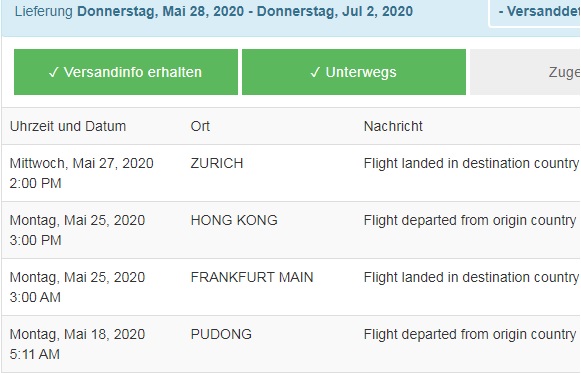581x373 pixels.
Task: Select the Frankfurt flight landed message
Action: click(x=471, y=277)
